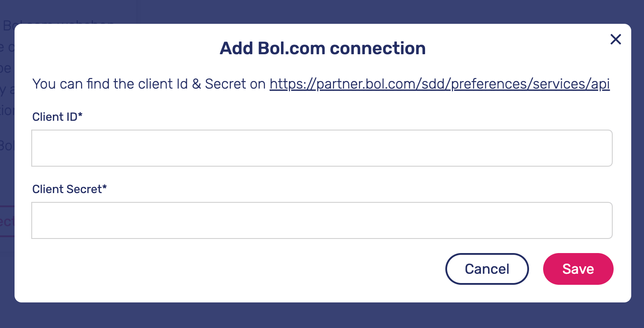Click into the Client Secret text box

(322, 220)
